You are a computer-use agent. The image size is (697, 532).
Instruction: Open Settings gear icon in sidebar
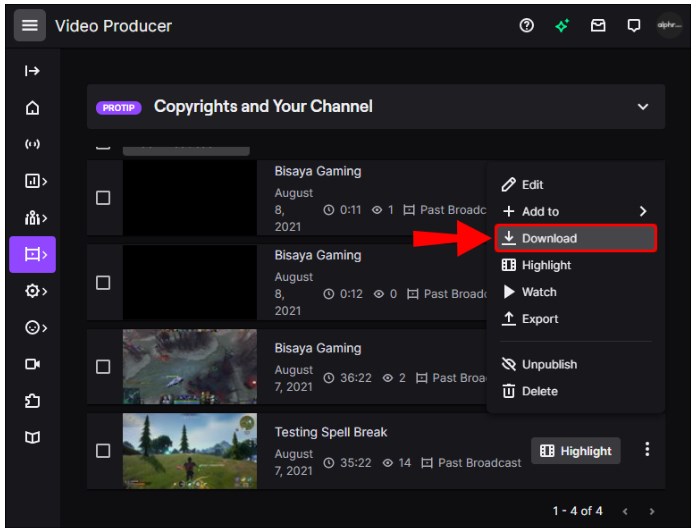pos(35,291)
